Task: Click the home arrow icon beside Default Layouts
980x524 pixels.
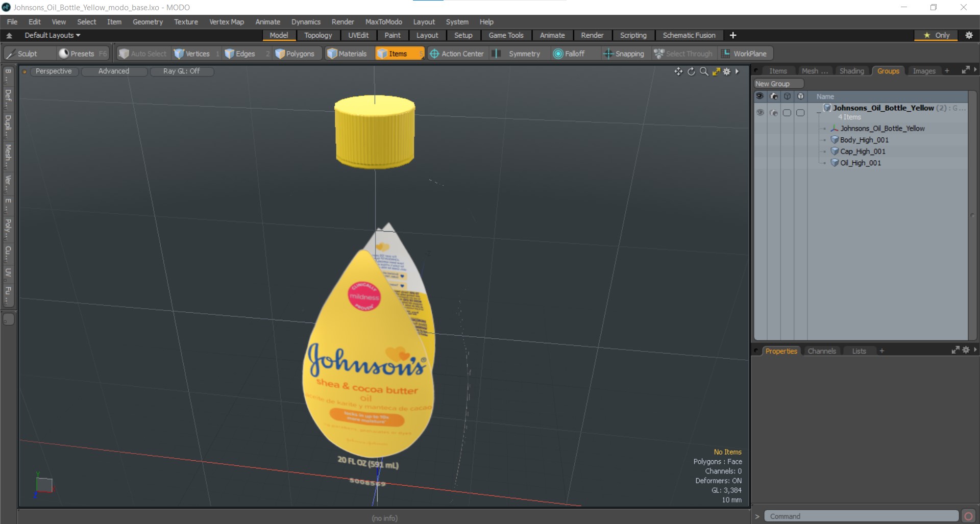Action: (9, 35)
